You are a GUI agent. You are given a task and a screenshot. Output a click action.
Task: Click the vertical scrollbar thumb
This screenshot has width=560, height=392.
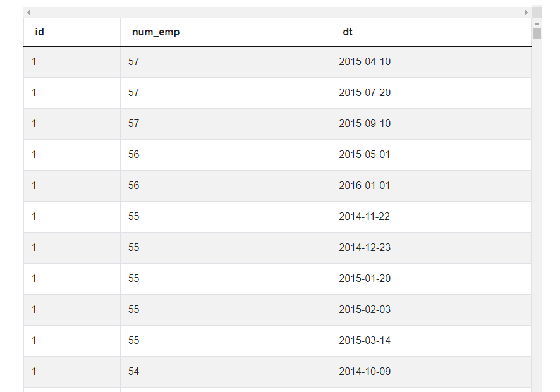tap(537, 34)
